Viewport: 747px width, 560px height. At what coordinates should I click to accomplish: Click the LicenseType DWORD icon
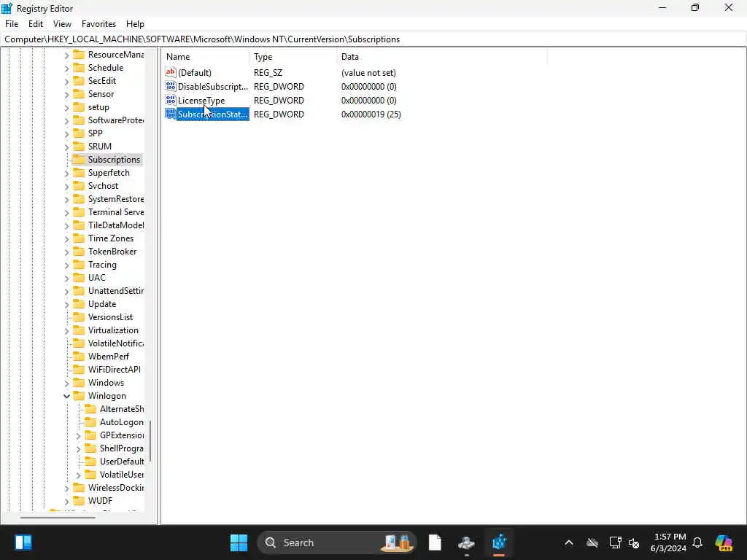pyautogui.click(x=171, y=100)
